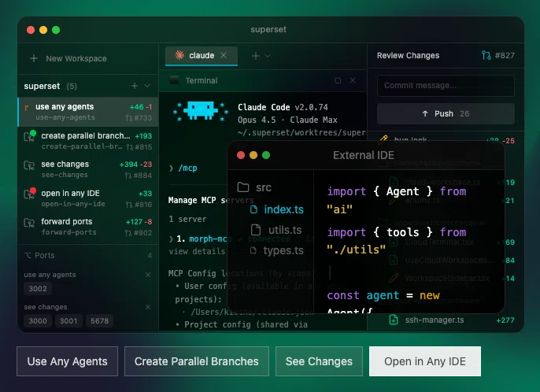540x392 pixels.
Task: Open the new tab dropdown chevron
Action: point(268,56)
